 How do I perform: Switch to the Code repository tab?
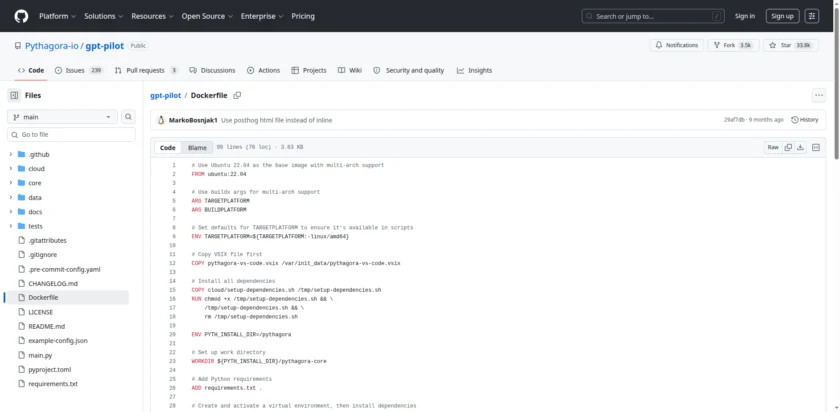coord(31,70)
